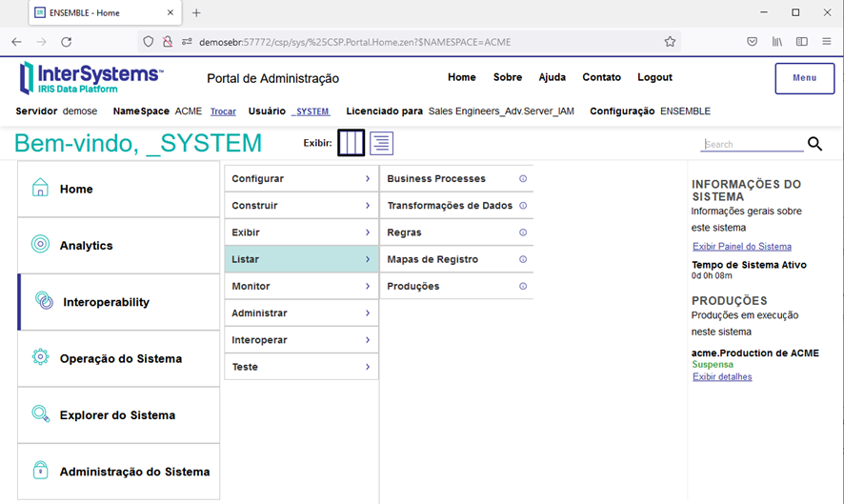Click acme.Production de ACME text
Viewport: 844px width, 504px height.
[755, 353]
